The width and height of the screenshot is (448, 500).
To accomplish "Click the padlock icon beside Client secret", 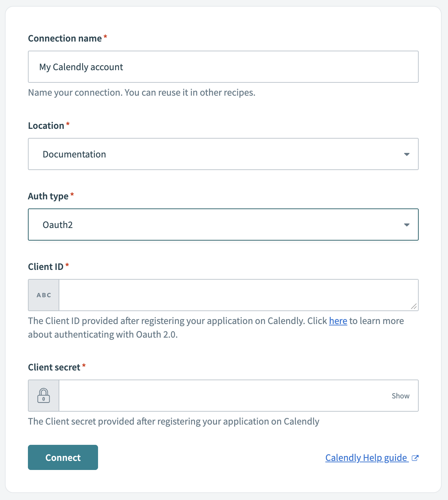I will (x=43, y=396).
